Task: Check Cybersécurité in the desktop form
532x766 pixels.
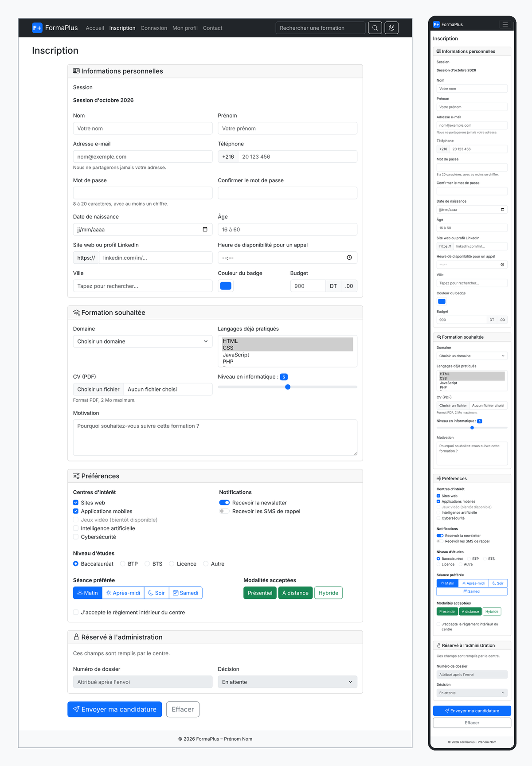Action: click(x=76, y=537)
